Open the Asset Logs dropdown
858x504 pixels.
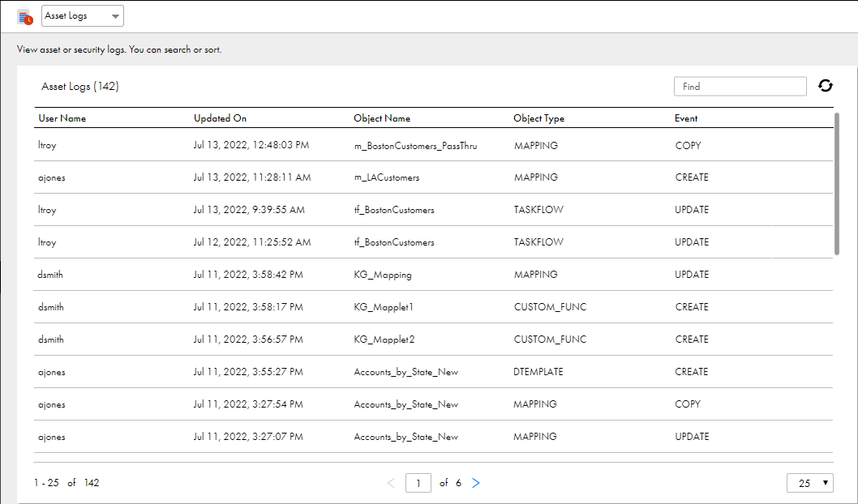[83, 16]
